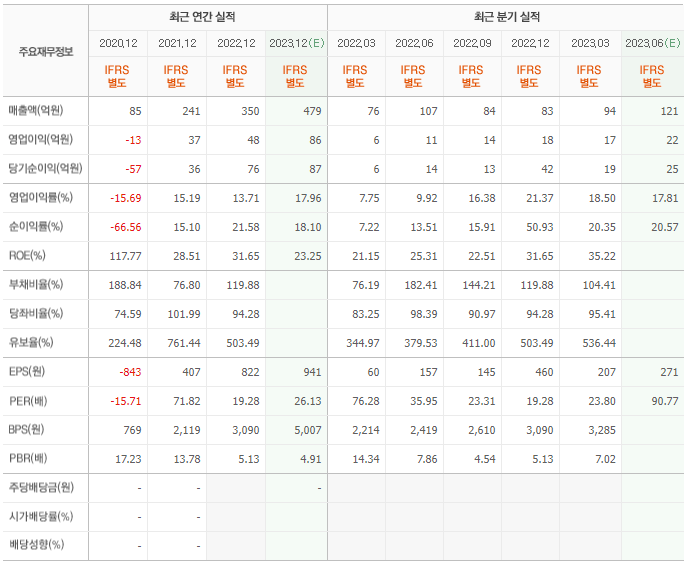The height and width of the screenshot is (564, 688).
Task: Select the 영업이익률(%) row label
Action: coord(40,198)
